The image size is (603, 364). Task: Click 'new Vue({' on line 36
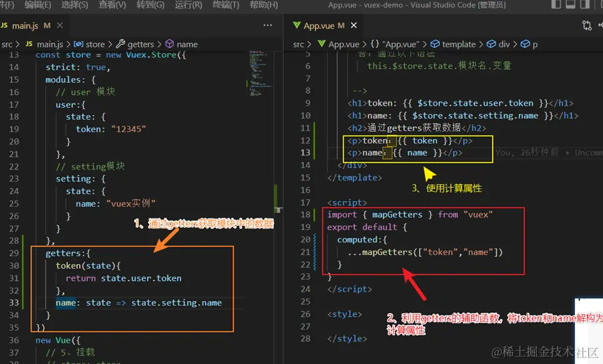pos(58,340)
